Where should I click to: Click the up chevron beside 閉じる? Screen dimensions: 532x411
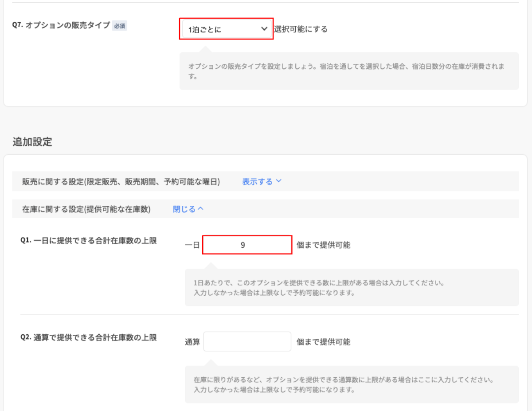[x=200, y=209]
